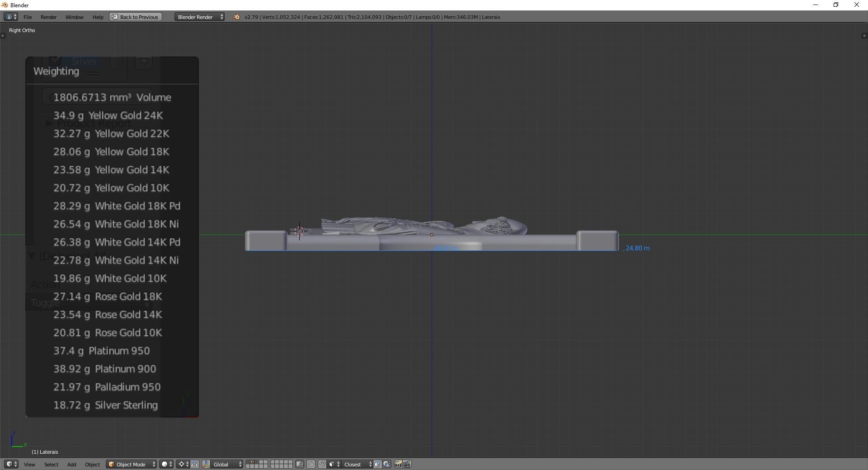Click the 1806.6713 mm³ Volume entry

point(112,97)
